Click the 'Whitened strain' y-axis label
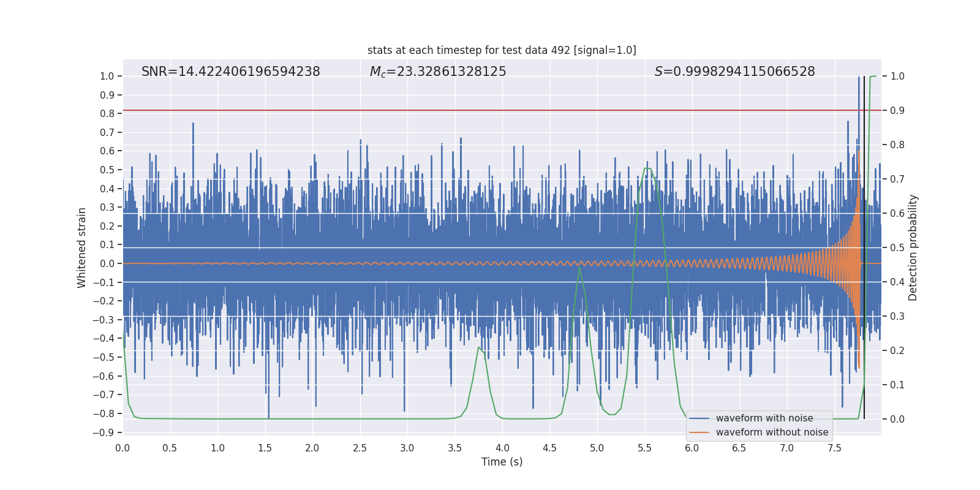Image resolution: width=980 pixels, height=490 pixels. tap(81, 248)
